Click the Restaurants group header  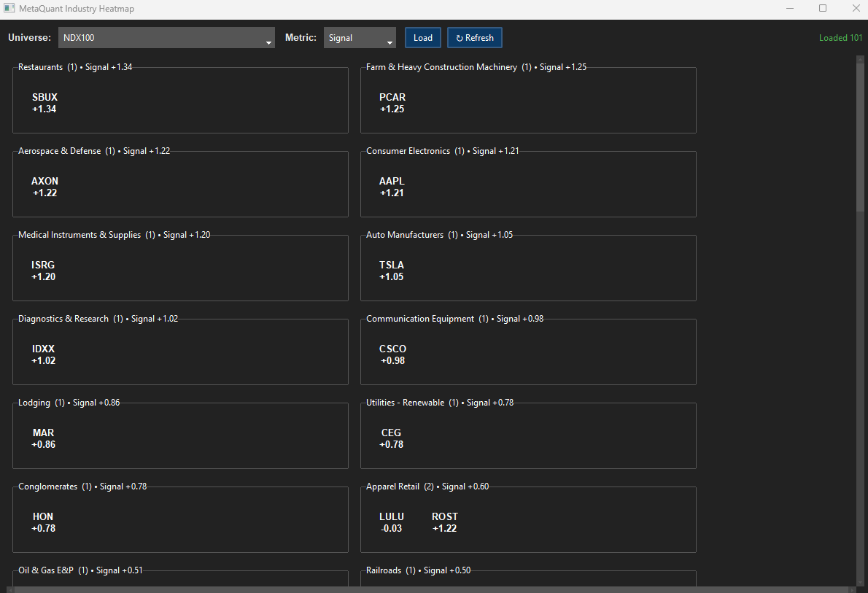(x=75, y=67)
